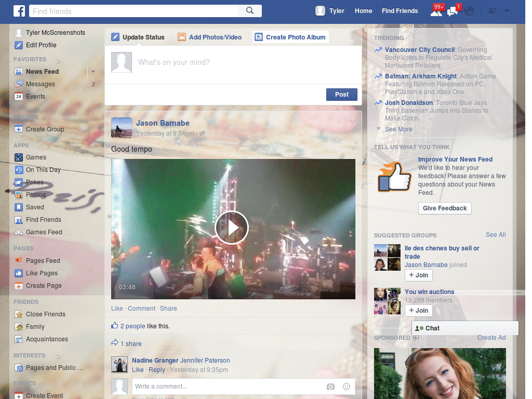This screenshot has height=399, width=532.
Task: Click the Messages sidebar icon
Action: [19, 84]
